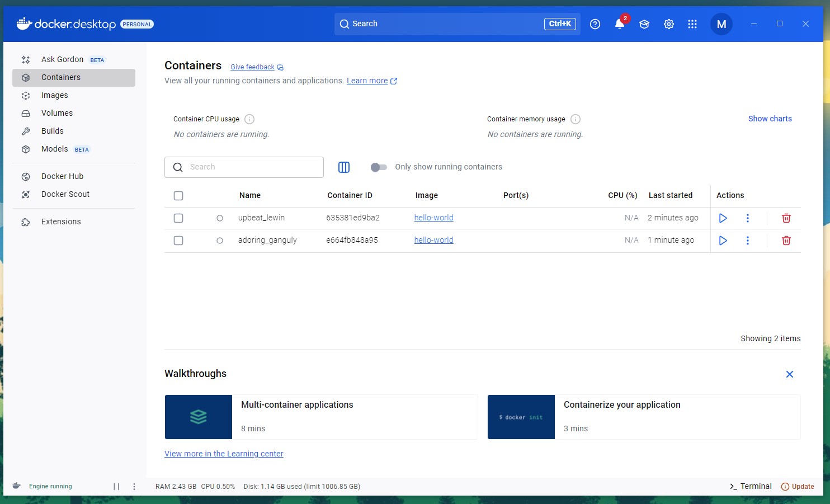Click the Update button
Viewport: 830px width, 504px height.
coord(798,487)
